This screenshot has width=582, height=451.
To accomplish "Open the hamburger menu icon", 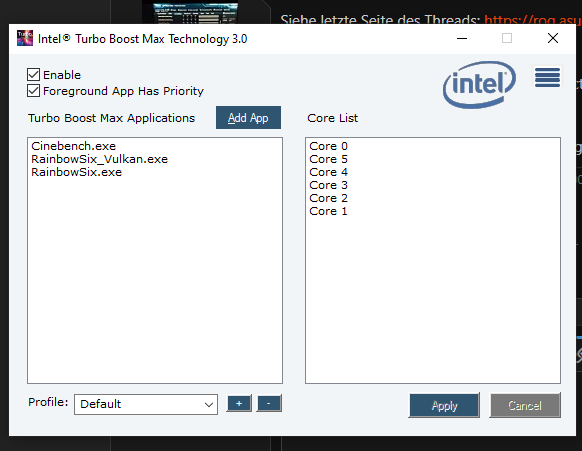I will pyautogui.click(x=547, y=78).
